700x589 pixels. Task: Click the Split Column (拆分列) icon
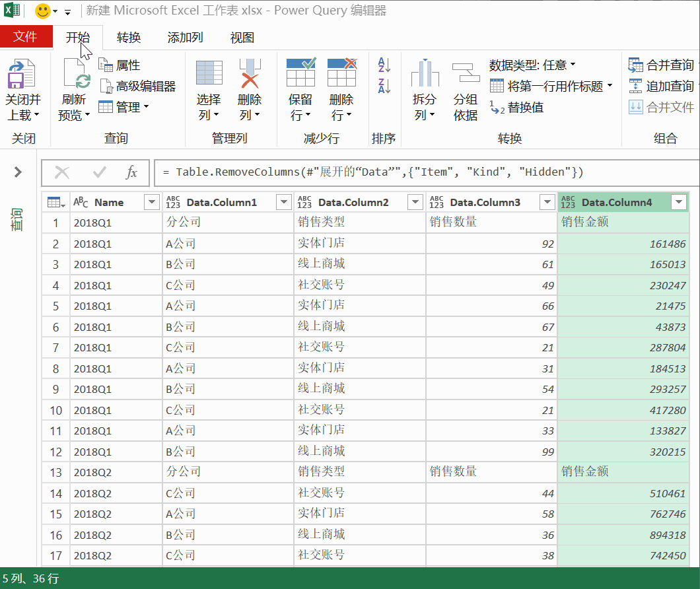click(x=425, y=73)
